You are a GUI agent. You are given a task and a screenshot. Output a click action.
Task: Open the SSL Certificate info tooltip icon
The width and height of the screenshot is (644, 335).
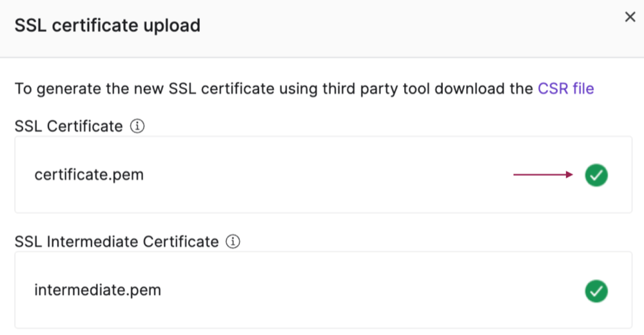tap(137, 126)
